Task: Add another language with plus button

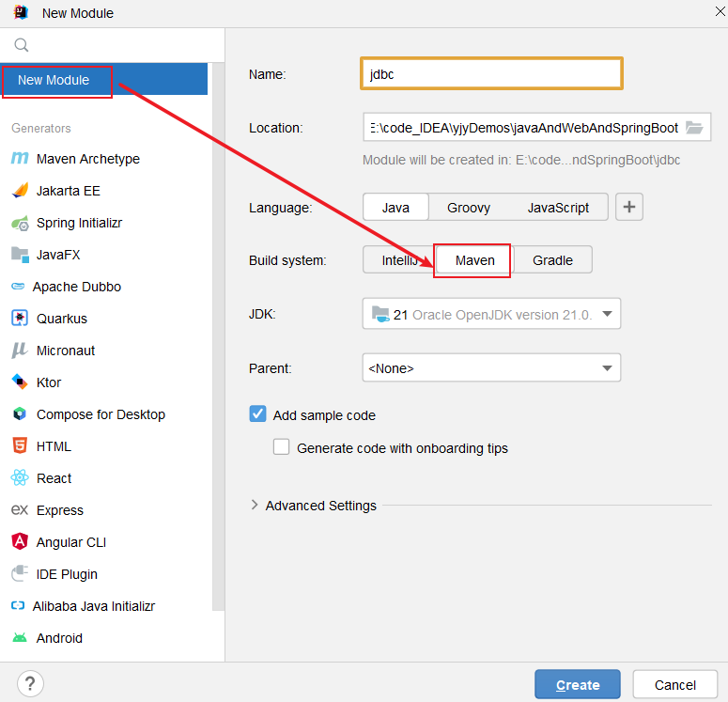Action: click(x=629, y=207)
